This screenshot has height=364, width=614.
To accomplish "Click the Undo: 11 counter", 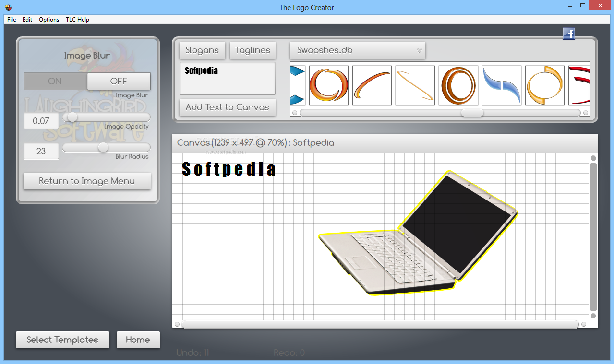I will pyautogui.click(x=193, y=353).
